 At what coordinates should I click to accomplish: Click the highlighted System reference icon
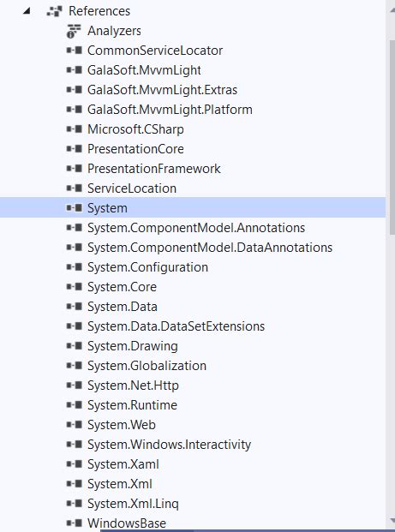[x=75, y=208]
